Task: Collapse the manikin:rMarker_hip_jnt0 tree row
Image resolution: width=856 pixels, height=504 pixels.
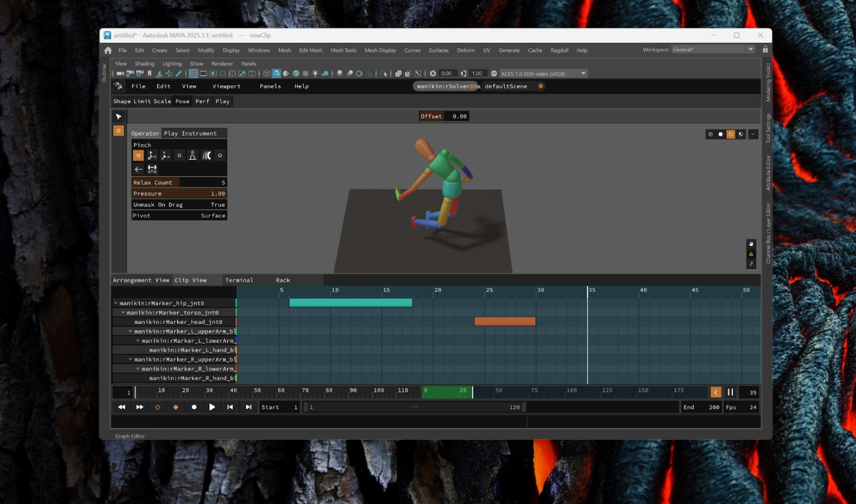Action: [116, 303]
